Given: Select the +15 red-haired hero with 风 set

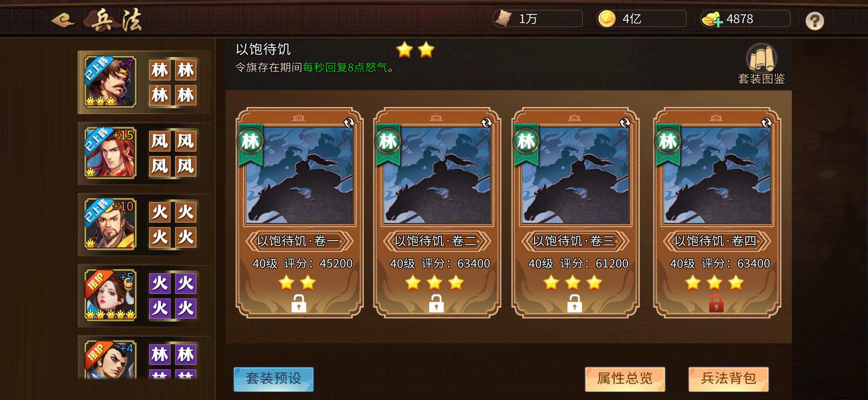Looking at the screenshot, I should 110,153.
